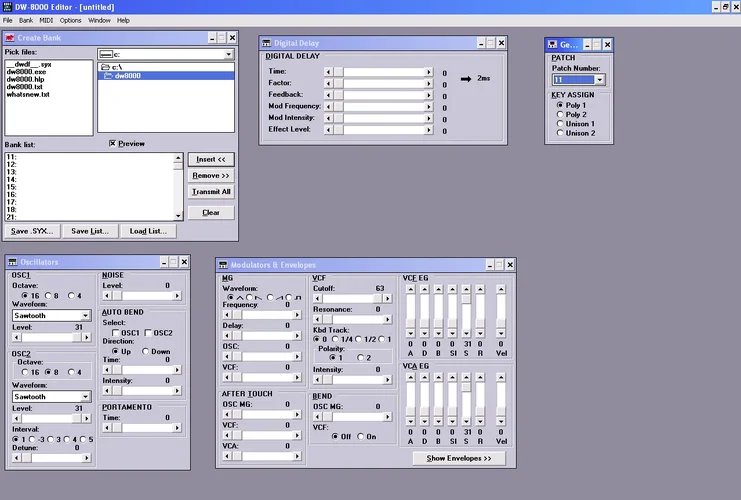The height and width of the screenshot is (500, 741).
Task: Open the OSC1 Waveform dropdown
Action: 86,315
